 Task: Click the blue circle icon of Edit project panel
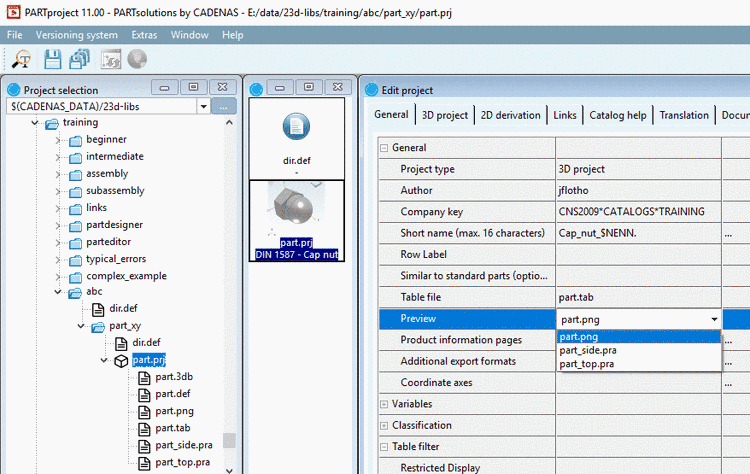click(x=371, y=89)
